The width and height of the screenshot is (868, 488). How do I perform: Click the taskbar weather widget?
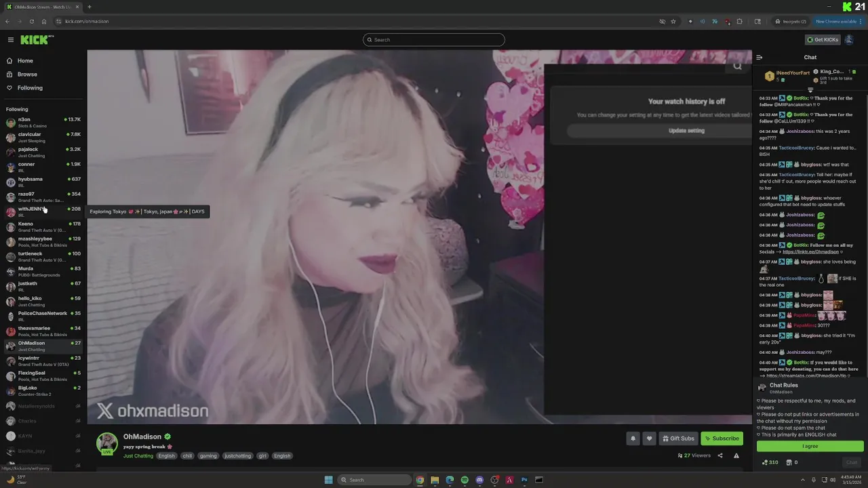(x=17, y=480)
